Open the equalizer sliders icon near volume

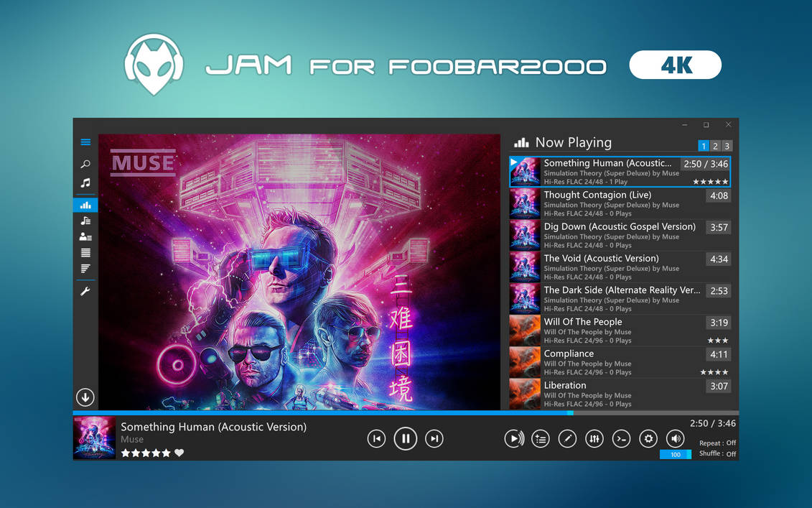[x=594, y=438]
